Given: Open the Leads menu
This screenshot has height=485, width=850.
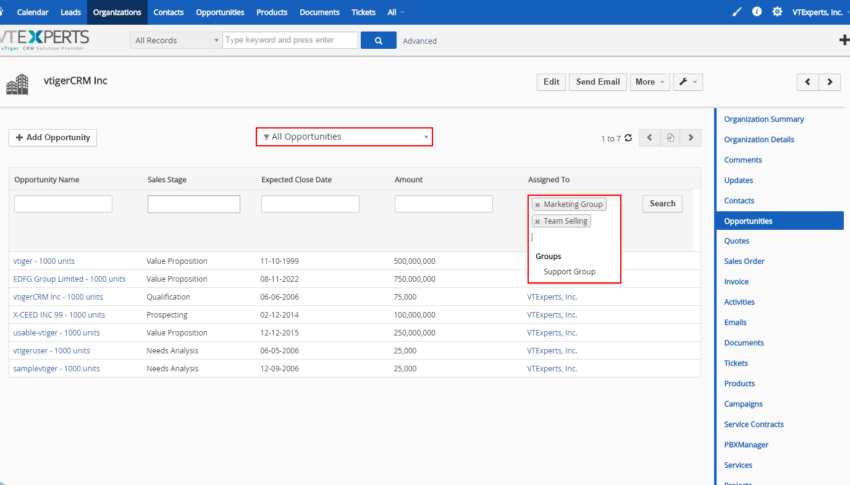Looking at the screenshot, I should click(x=70, y=12).
